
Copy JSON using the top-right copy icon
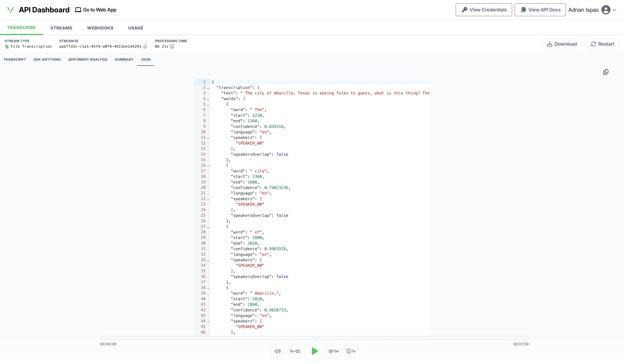click(606, 72)
